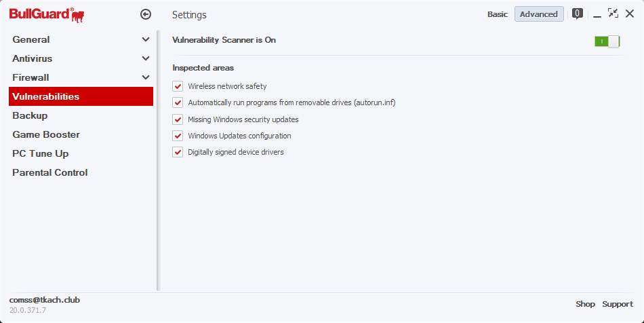Click the BullGuard logo
Image resolution: width=644 pixels, height=323 pixels.
[x=41, y=14]
